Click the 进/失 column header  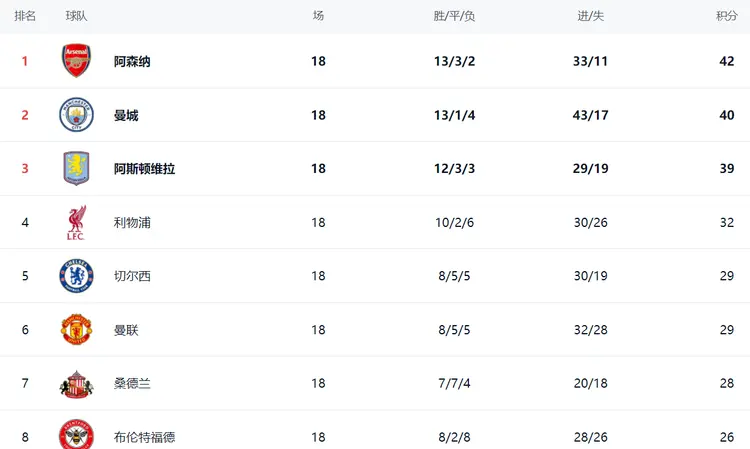click(591, 16)
